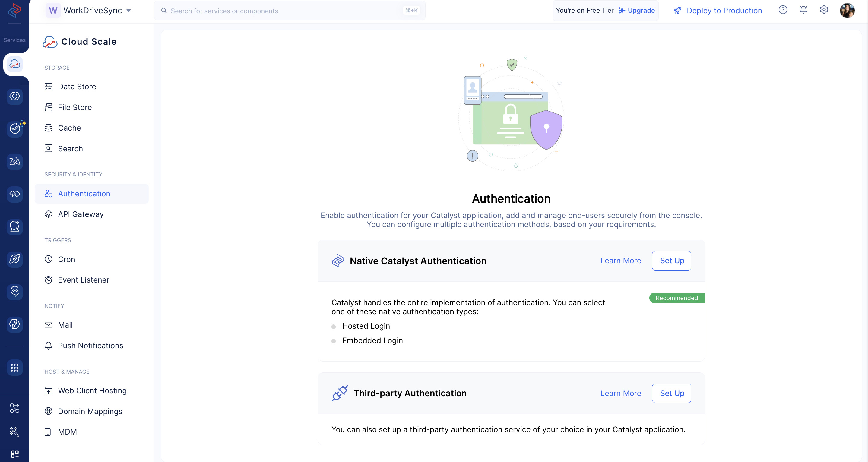This screenshot has height=462, width=868.
Task: Expand the WorkDriveSync project dropdown
Action: point(128,10)
